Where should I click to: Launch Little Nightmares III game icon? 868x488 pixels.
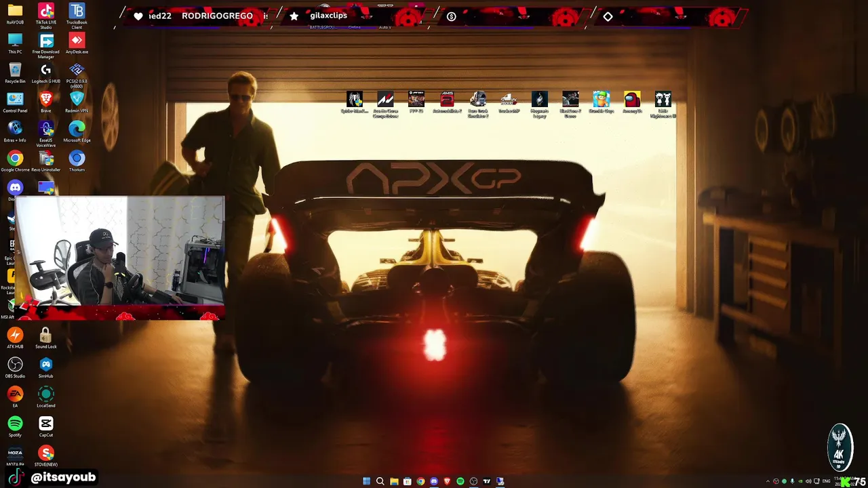pos(663,104)
